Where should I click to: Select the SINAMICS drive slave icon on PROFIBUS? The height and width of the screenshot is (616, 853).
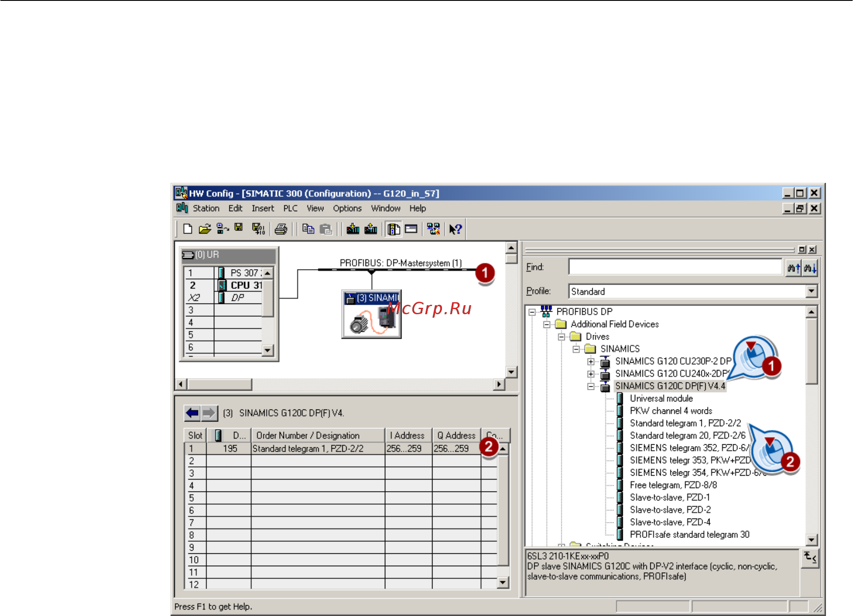372,315
